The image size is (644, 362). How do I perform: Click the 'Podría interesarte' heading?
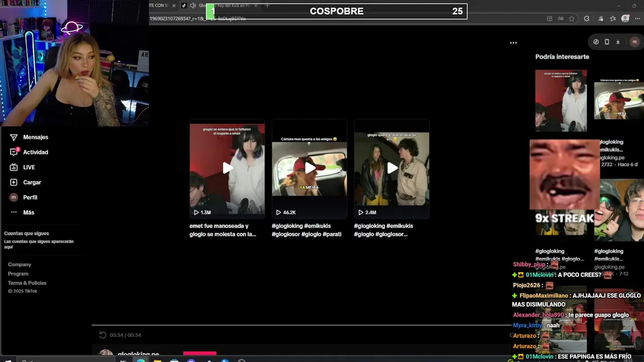tap(562, 57)
